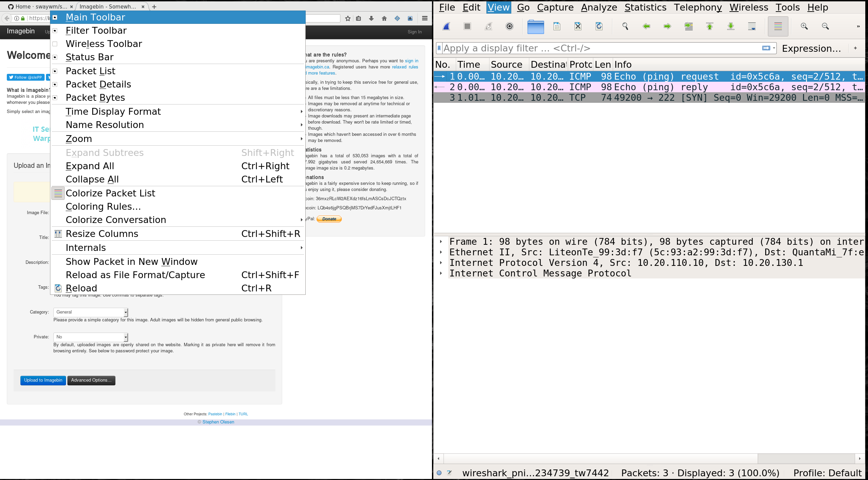
Task: Toggle Filter Toolbar visibility
Action: [178, 30]
